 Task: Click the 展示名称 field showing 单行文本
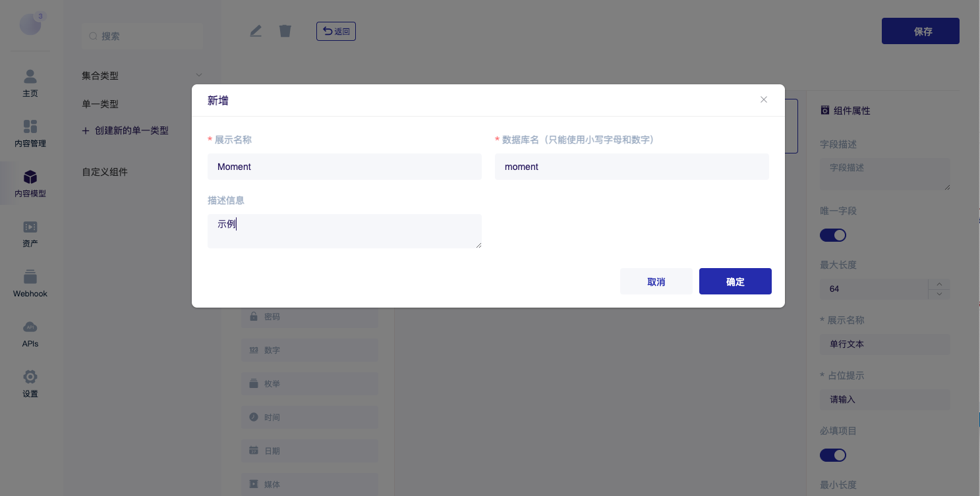coord(885,344)
